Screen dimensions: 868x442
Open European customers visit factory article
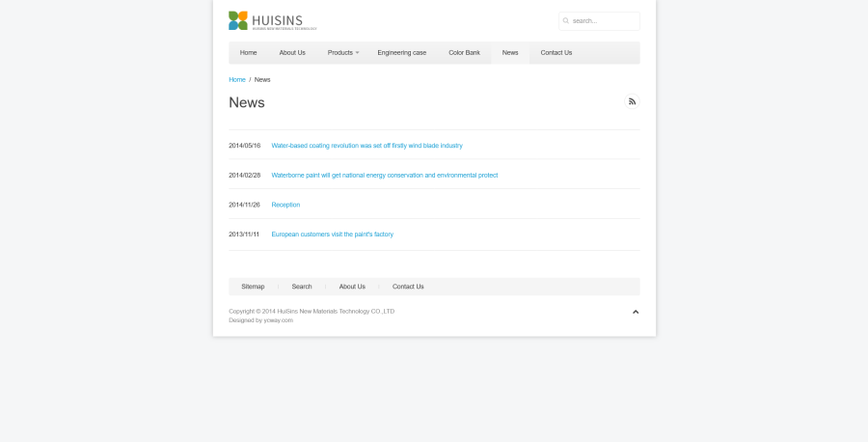[x=332, y=235]
